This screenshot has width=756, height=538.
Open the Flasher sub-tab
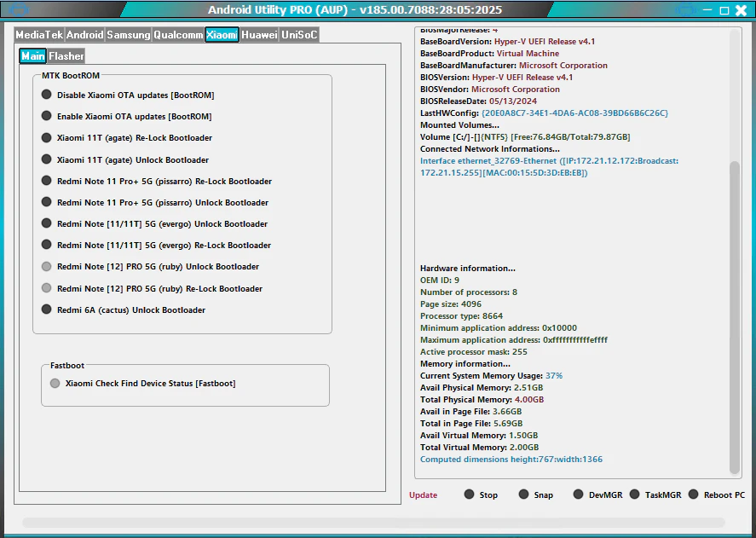[x=66, y=56]
